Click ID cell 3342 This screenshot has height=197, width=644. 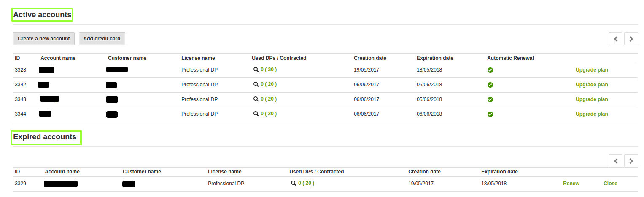coord(20,85)
